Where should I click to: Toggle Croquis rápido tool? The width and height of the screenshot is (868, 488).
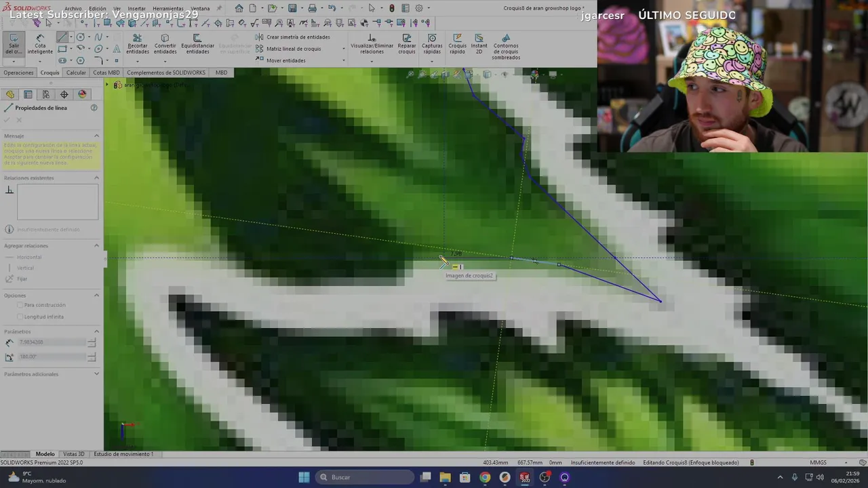click(457, 45)
